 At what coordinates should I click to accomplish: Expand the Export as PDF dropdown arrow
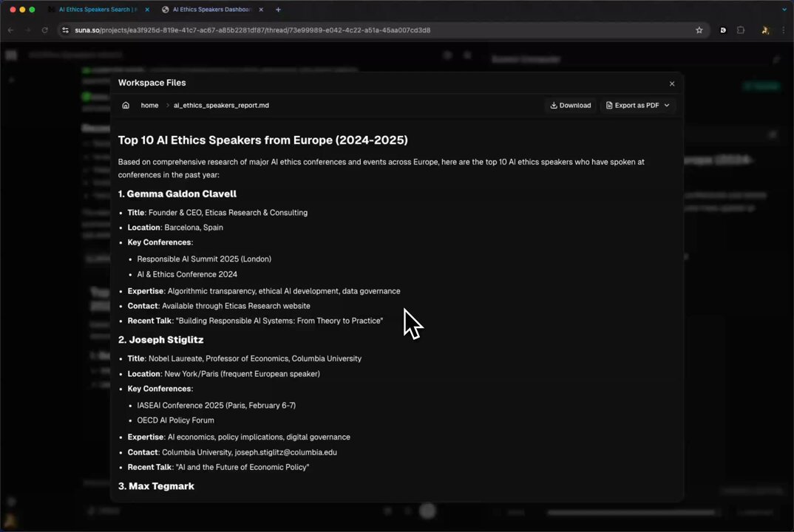point(667,105)
